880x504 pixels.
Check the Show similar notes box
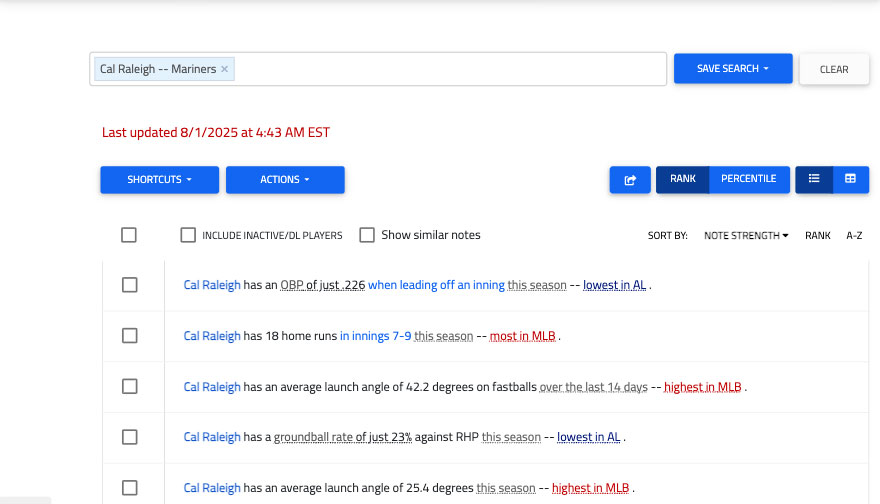(x=367, y=235)
